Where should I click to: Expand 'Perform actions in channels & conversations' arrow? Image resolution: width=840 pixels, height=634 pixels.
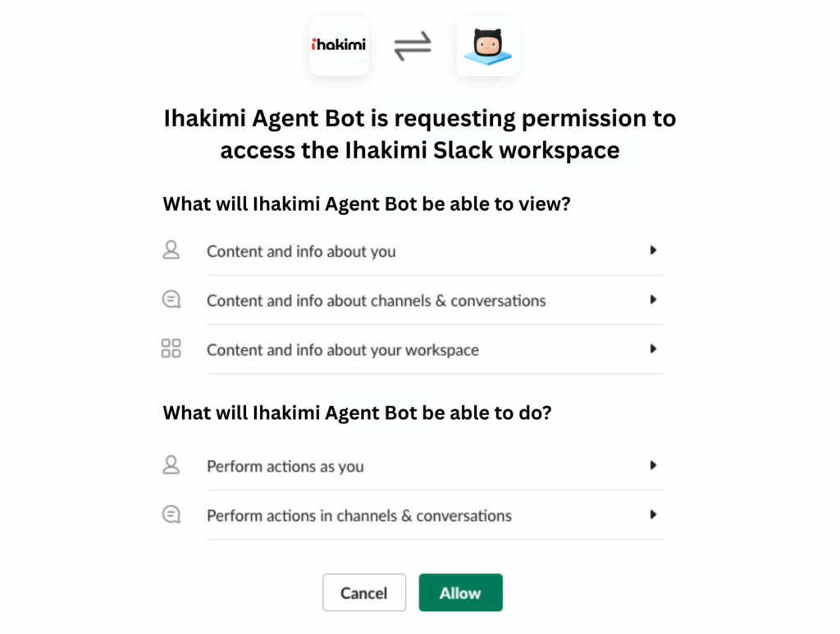[653, 515]
